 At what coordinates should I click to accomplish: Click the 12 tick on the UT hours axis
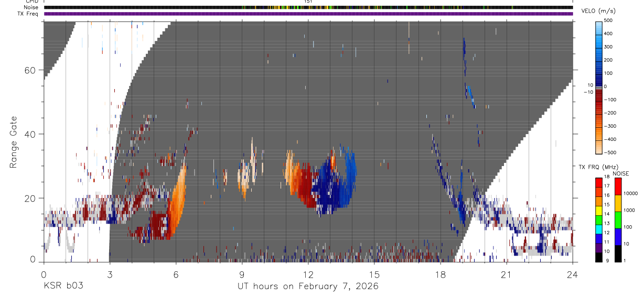[x=308, y=274]
